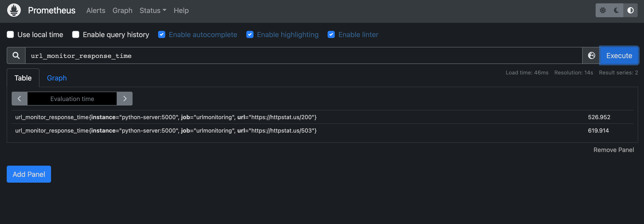Switch to the Graph tab

click(56, 78)
